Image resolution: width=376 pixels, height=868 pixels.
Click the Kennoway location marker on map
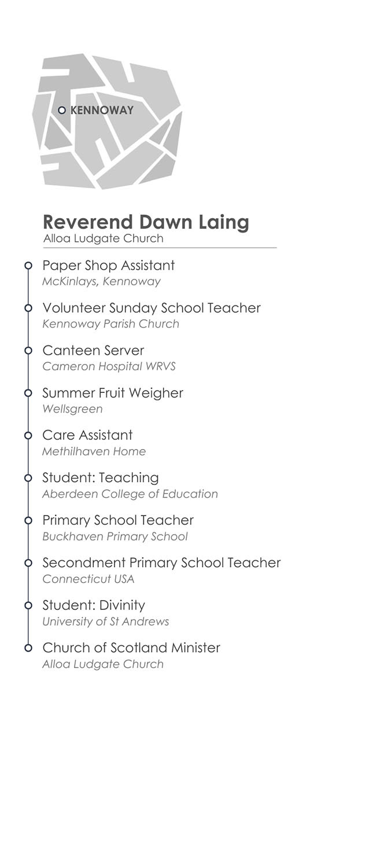(x=62, y=110)
